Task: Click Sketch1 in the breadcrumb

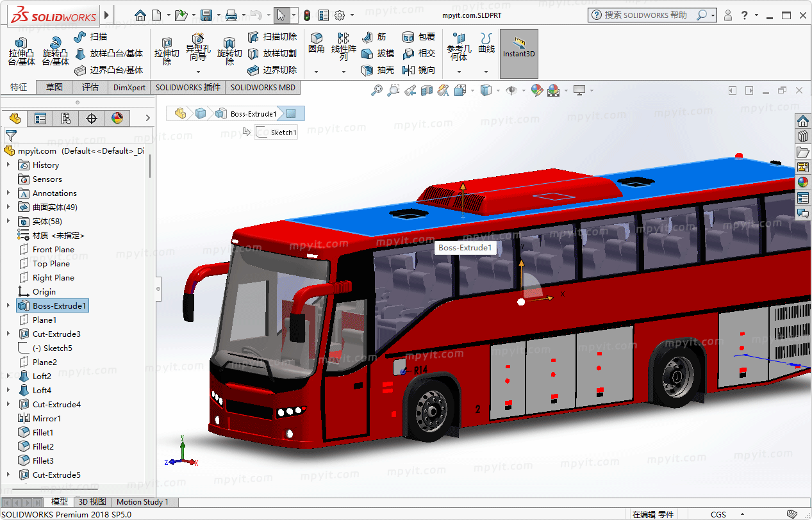Action: (277, 133)
